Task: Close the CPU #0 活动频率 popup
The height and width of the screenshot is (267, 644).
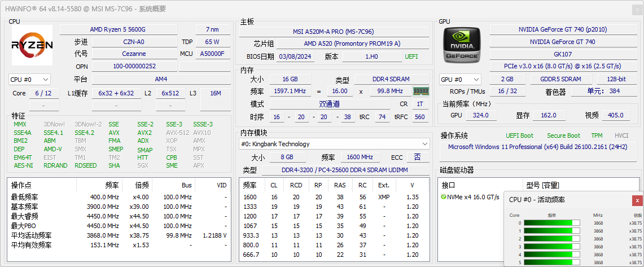Action: click(637, 200)
